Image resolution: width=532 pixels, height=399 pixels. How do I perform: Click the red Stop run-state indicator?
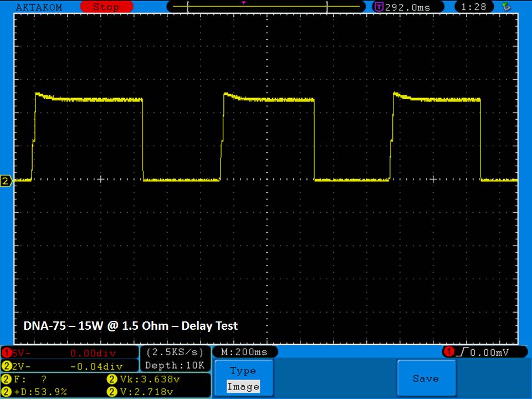point(106,7)
